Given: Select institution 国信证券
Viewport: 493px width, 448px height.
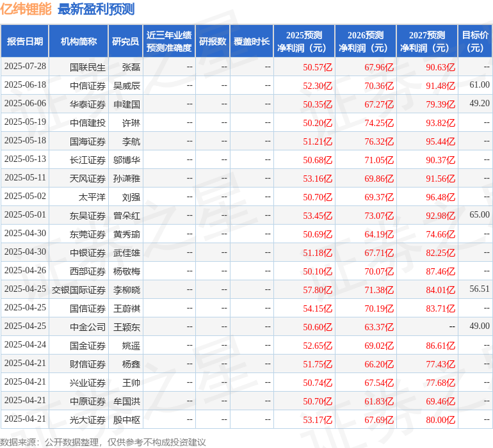Looking at the screenshot, I should [x=88, y=308].
